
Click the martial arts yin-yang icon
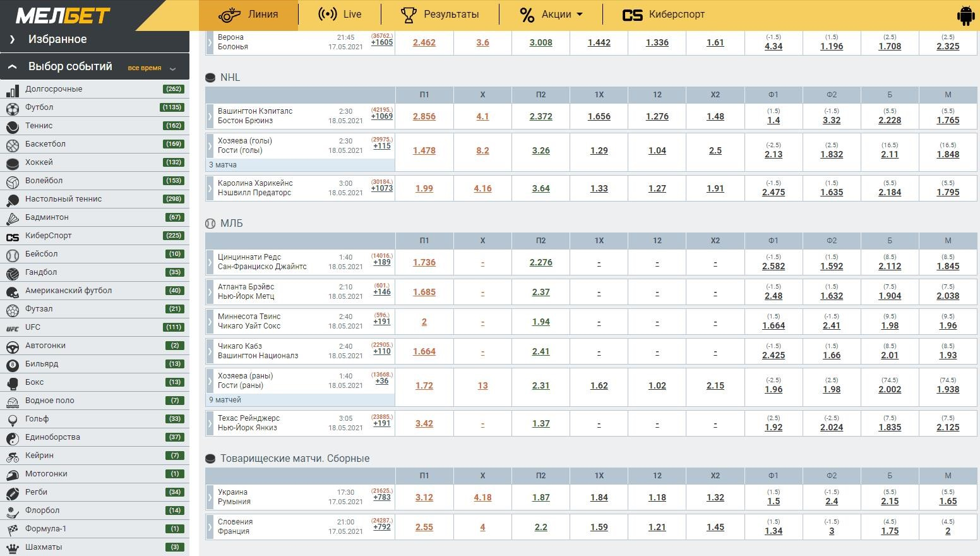click(x=12, y=438)
